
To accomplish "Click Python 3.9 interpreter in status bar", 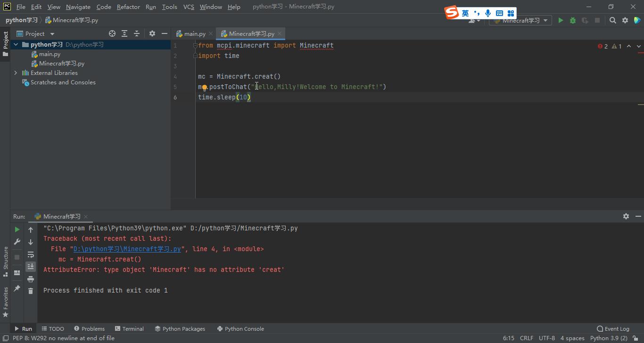I will [x=608, y=338].
